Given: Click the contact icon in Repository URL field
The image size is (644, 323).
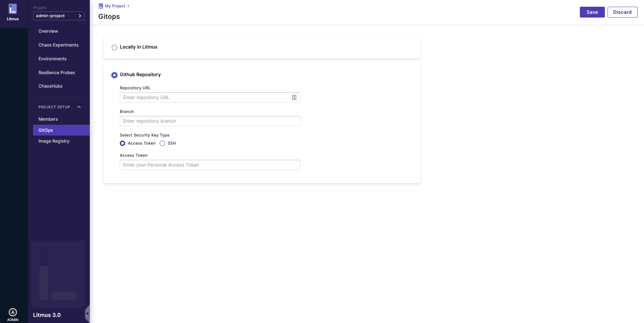Looking at the screenshot, I should click(294, 97).
